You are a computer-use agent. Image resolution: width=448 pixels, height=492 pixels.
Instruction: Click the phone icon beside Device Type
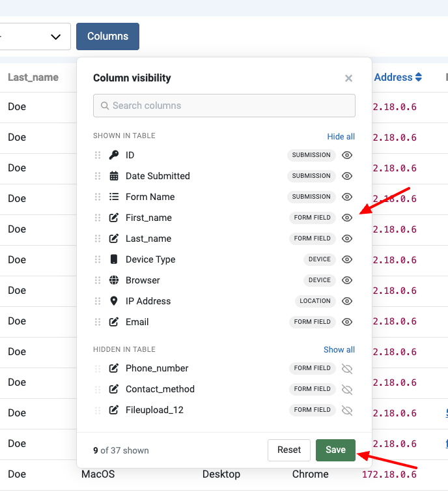click(x=114, y=259)
